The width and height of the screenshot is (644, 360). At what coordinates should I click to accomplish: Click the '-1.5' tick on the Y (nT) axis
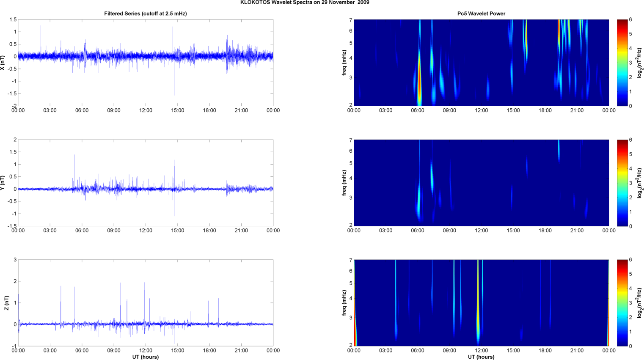click(x=12, y=226)
